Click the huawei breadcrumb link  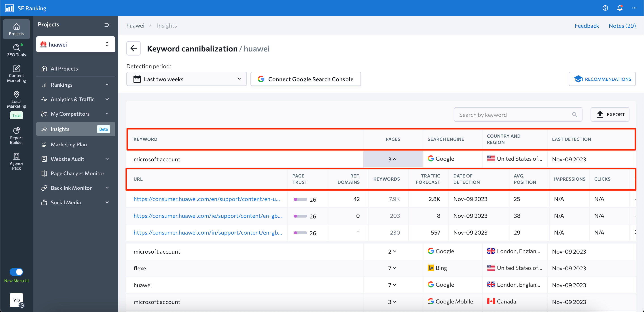tap(135, 26)
